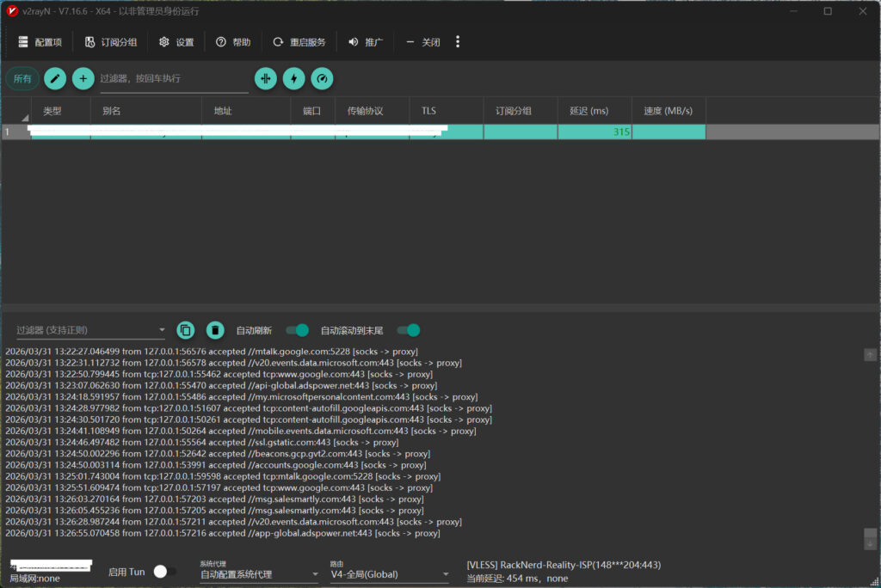Toggle the 自动刷新 auto refresh switch

pyautogui.click(x=298, y=330)
